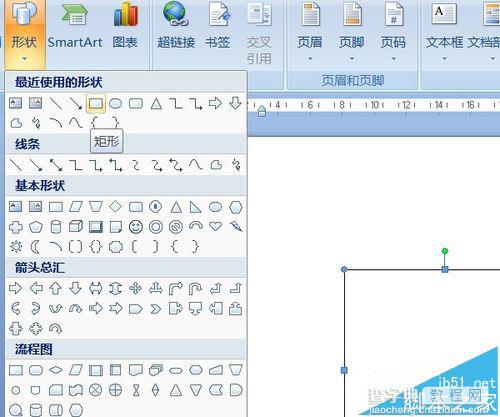Pick the diamond shape in basic shapes
The width and height of the screenshot is (500, 417).
(x=116, y=207)
